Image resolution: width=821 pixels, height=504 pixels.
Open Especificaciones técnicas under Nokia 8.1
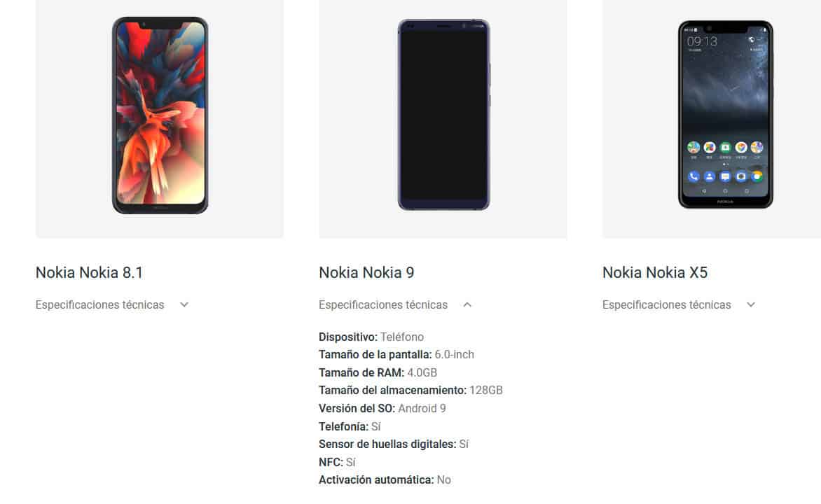click(99, 304)
